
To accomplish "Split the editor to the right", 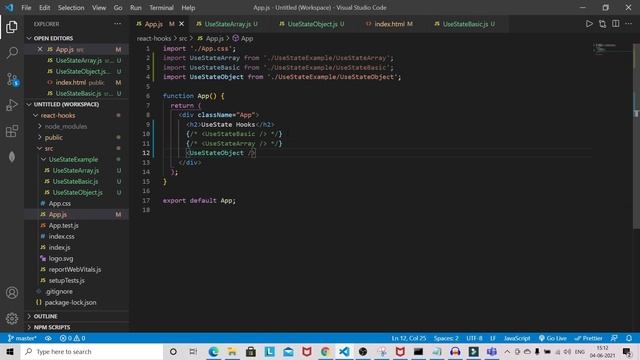I will [616, 24].
